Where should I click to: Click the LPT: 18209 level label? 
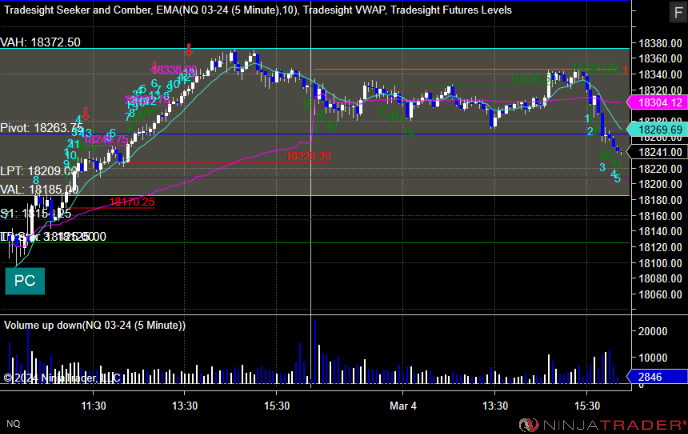tap(39, 171)
